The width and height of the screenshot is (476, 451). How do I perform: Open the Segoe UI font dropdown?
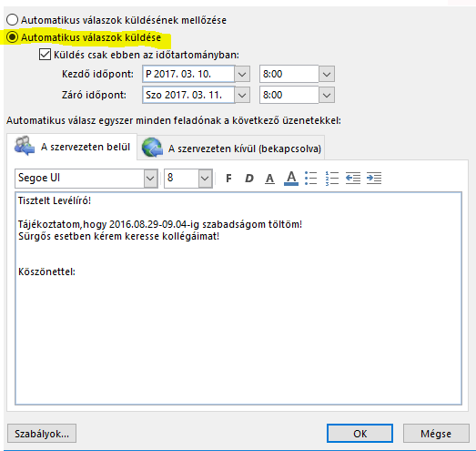point(150,178)
